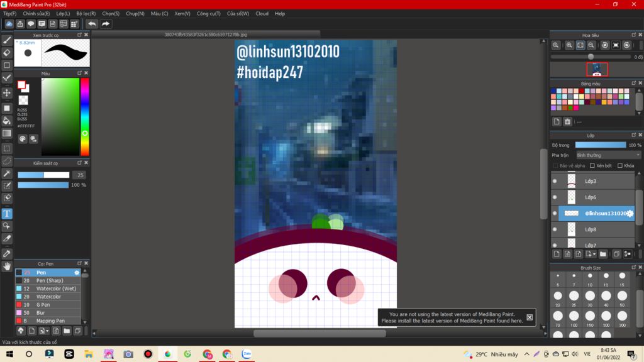The image size is (644, 362).
Task: Adjust the brush size slider
Action: pyautogui.click(x=43, y=175)
